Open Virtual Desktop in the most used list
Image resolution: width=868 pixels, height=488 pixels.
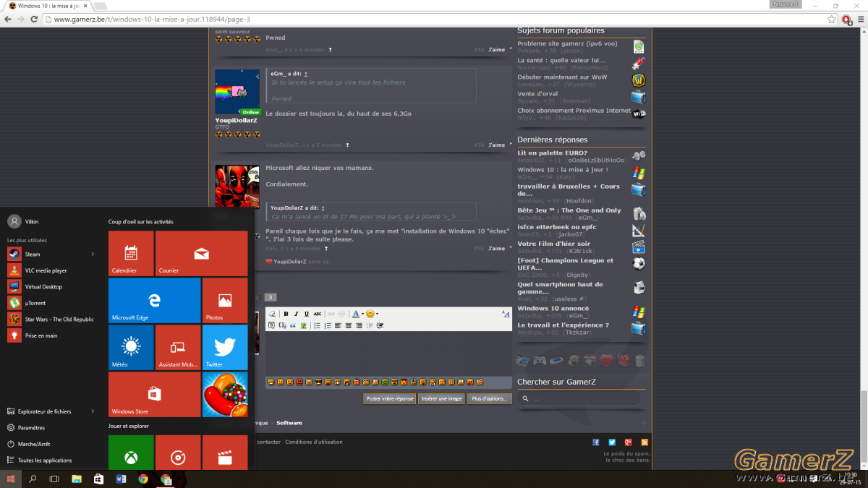pos(51,287)
